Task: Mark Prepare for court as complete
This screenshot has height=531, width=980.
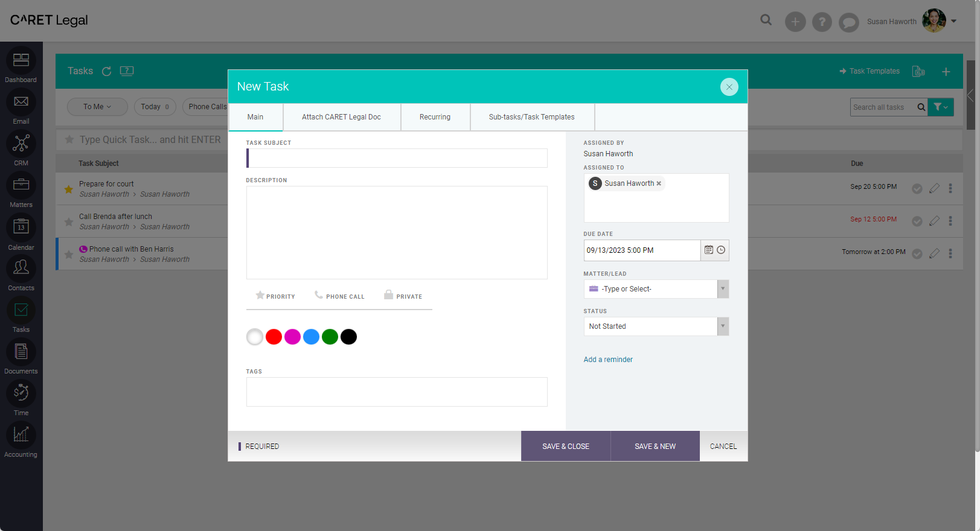Action: (917, 189)
